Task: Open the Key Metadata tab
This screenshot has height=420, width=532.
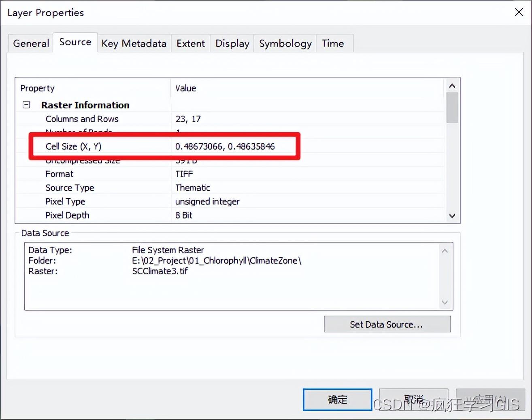Action: tap(134, 43)
